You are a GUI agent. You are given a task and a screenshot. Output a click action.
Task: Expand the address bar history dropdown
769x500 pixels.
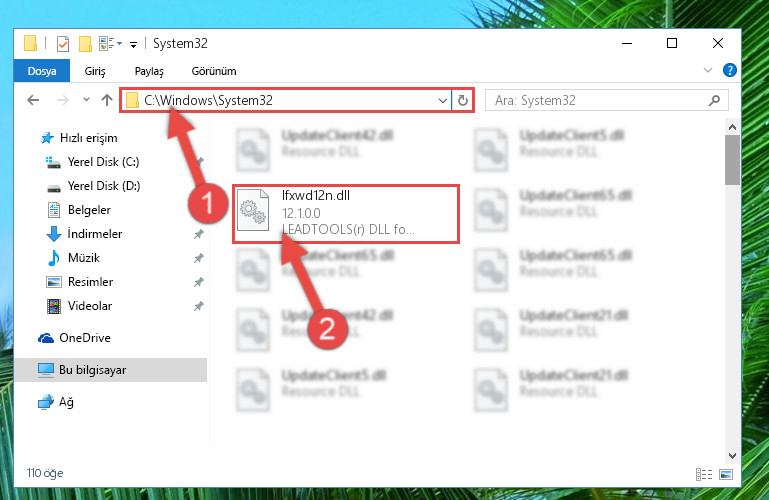tap(442, 100)
